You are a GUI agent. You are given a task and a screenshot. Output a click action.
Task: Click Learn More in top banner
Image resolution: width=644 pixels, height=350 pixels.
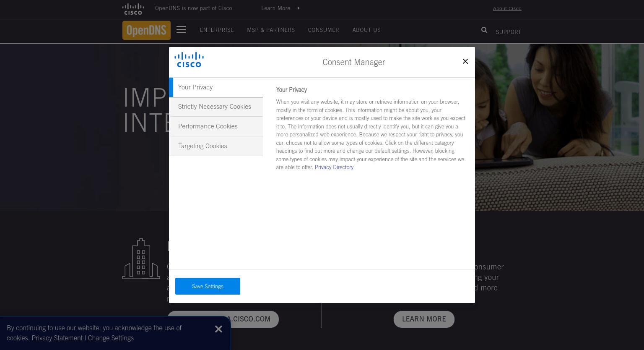coord(275,8)
